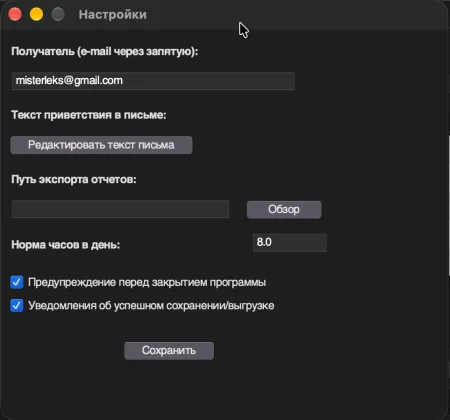The width and height of the screenshot is (450, 420).
Task: Minimize the Настройки window with yellow button
Action: pyautogui.click(x=36, y=14)
